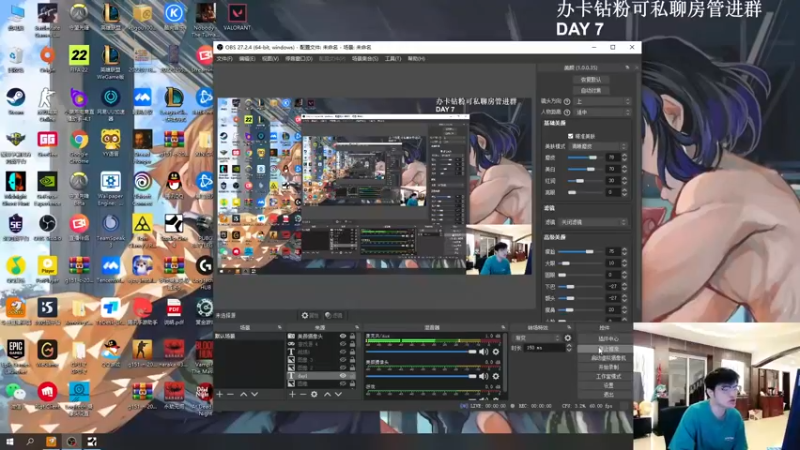Click Start Recording button
The width and height of the screenshot is (800, 450).
(608, 367)
